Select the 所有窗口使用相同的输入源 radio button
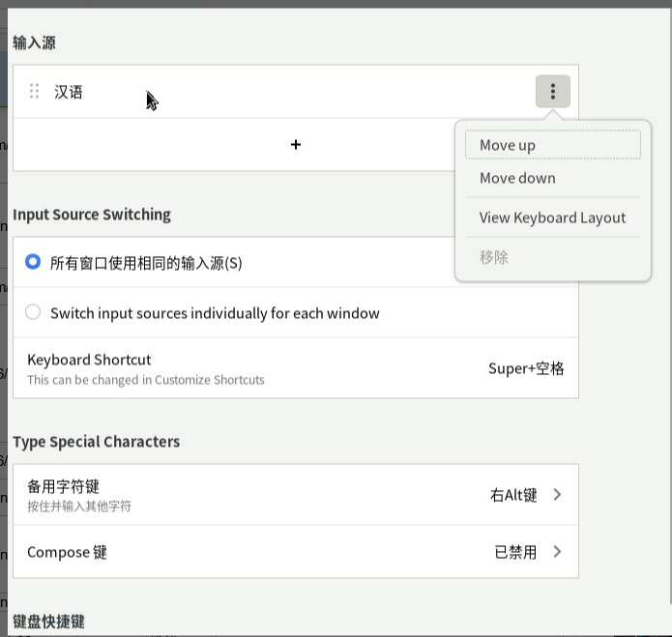Screen dimensions: 672x637 pos(33,262)
